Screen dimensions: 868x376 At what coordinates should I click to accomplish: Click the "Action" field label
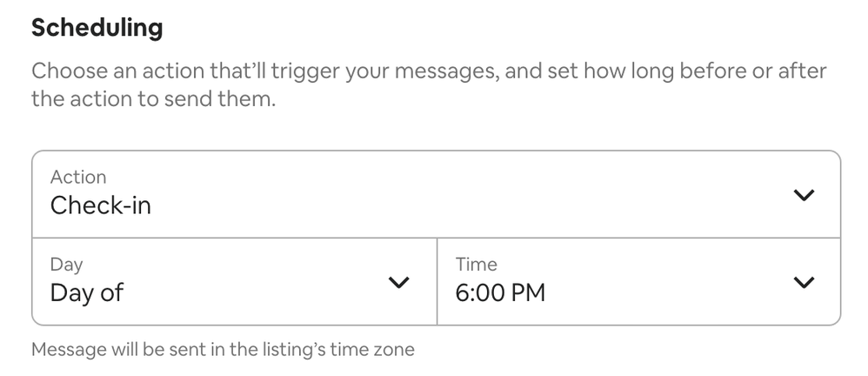(78, 177)
